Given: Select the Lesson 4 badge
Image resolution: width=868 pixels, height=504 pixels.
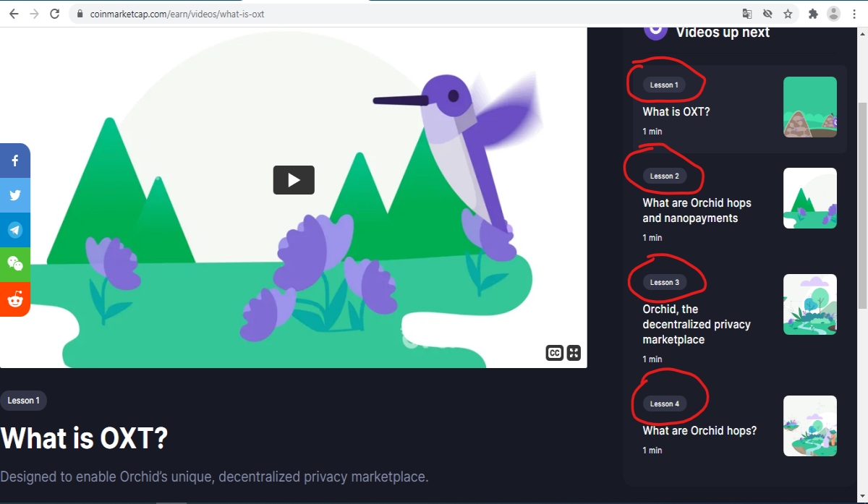Looking at the screenshot, I should click(x=664, y=404).
